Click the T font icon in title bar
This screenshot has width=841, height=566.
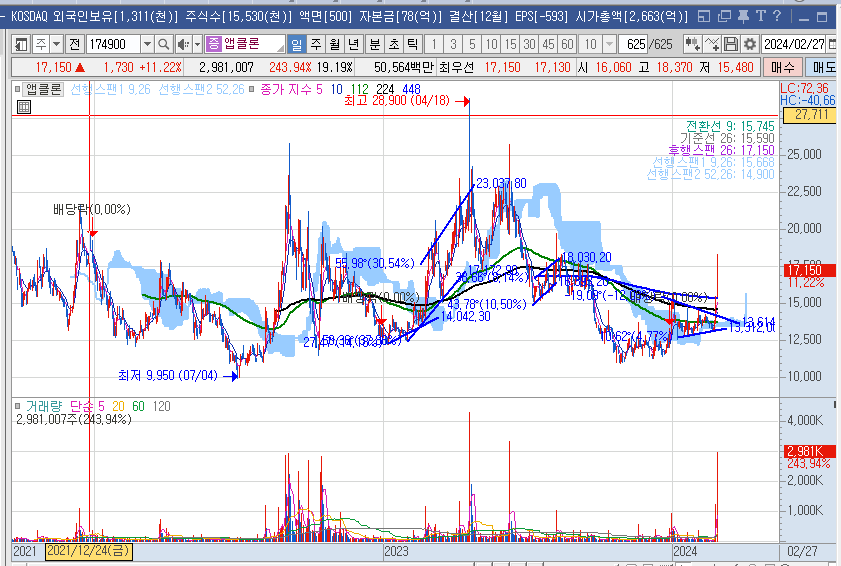pos(761,17)
